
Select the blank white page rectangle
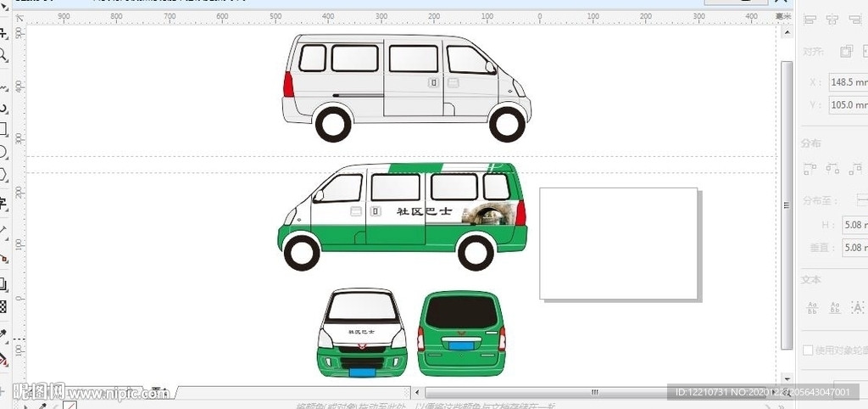click(618, 244)
